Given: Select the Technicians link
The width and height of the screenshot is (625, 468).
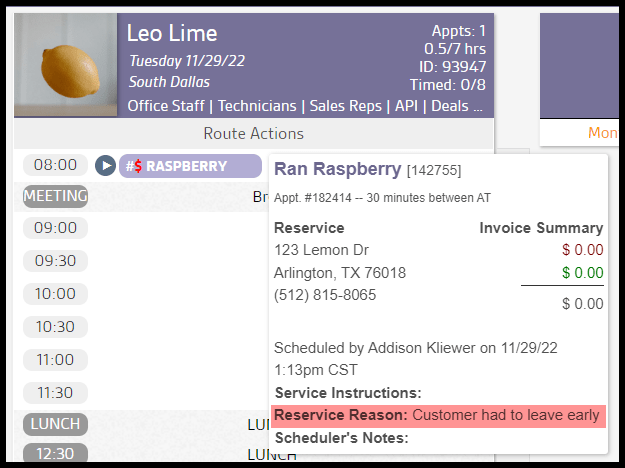Looking at the screenshot, I should pos(257,105).
